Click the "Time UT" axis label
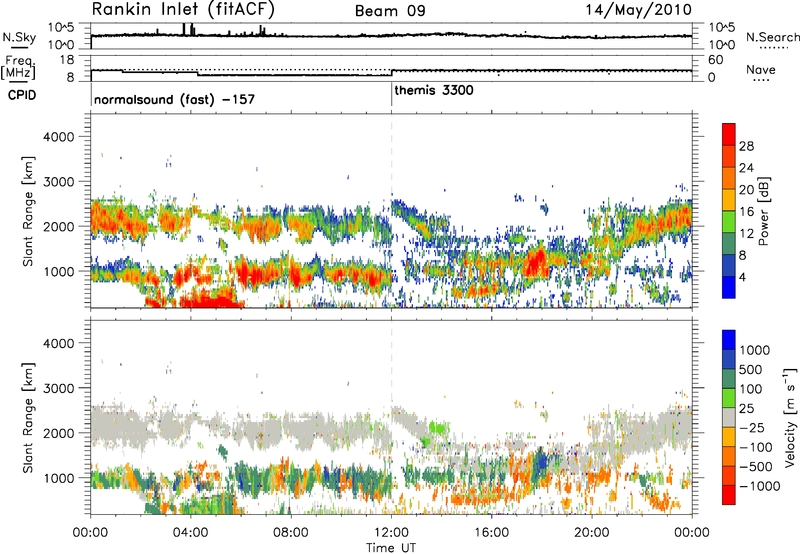Viewport: 800px width, 554px height. 391,548
